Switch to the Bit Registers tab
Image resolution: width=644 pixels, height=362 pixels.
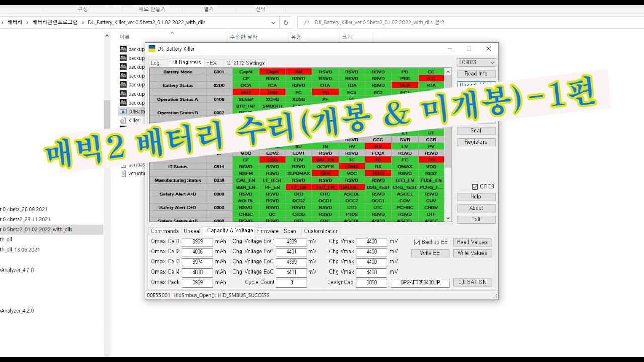tap(186, 62)
